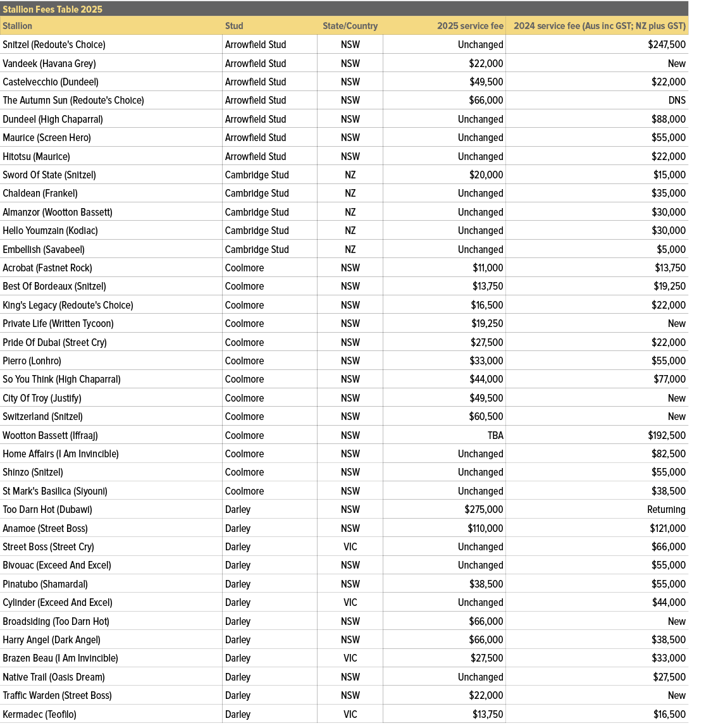
Task: Select the VIC cell for Street Boss
Action: point(350,546)
